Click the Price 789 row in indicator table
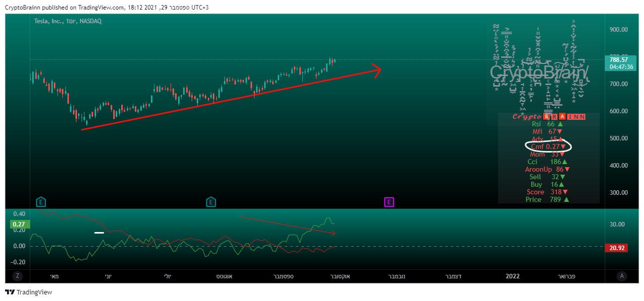The height and width of the screenshot is (301, 644). click(547, 199)
